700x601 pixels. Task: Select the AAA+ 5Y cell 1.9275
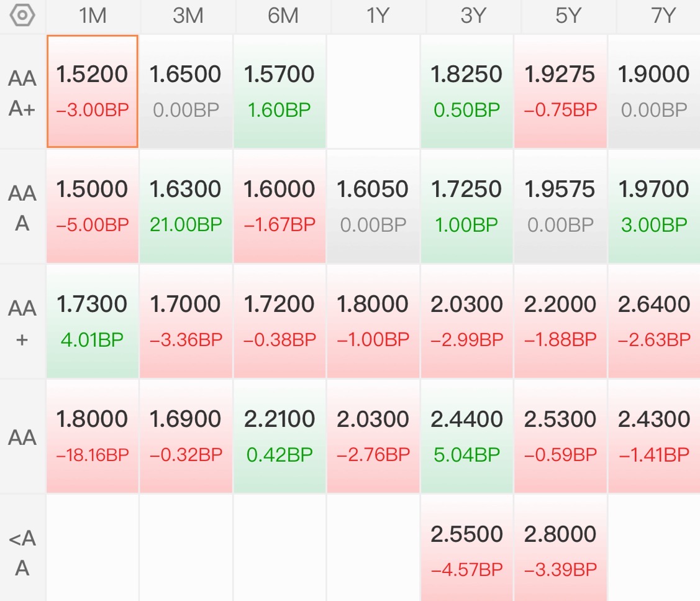[560, 91]
